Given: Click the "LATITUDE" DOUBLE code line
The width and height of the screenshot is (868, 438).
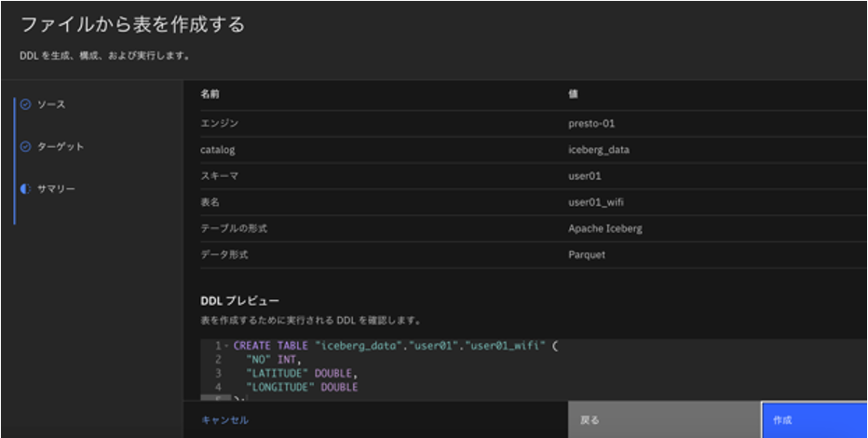Looking at the screenshot, I should 302,373.
